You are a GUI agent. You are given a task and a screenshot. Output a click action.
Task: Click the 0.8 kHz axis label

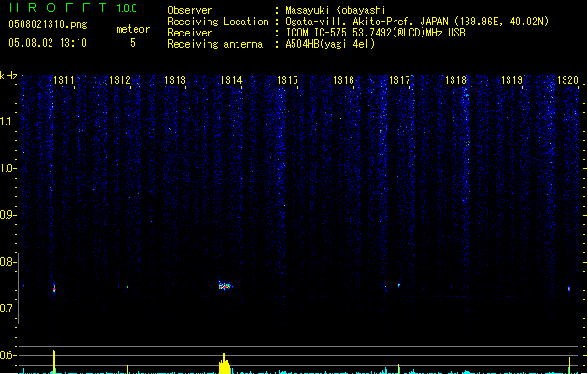click(7, 262)
